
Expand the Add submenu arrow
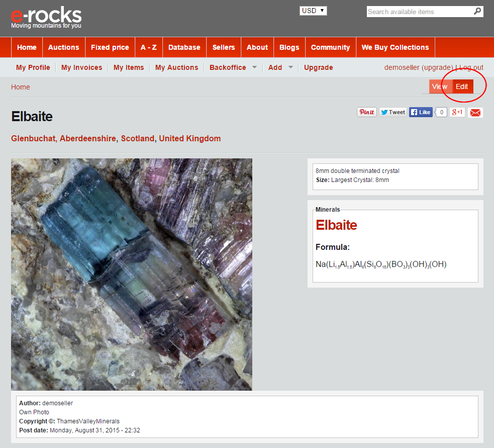(290, 67)
